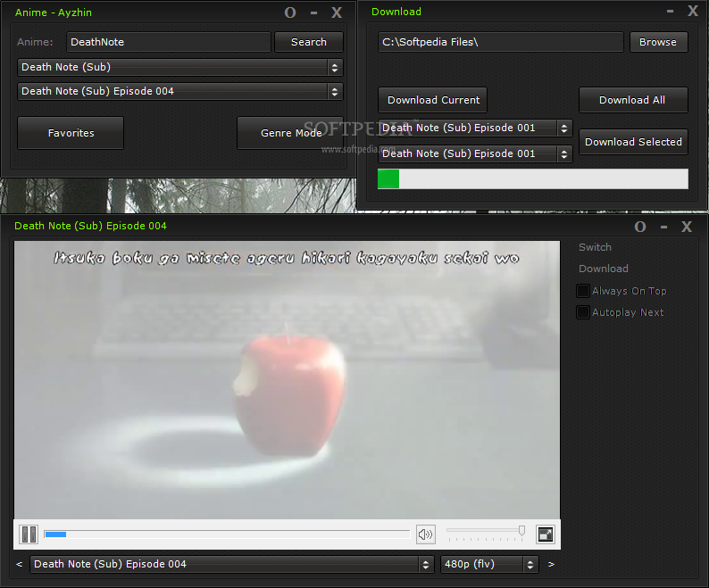Close the Download window
Screen dimensions: 709x588
[693, 11]
